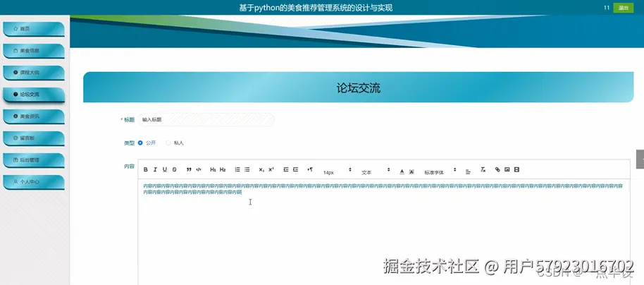Insert an image into editor
This screenshot has width=644, height=285.
(507, 169)
